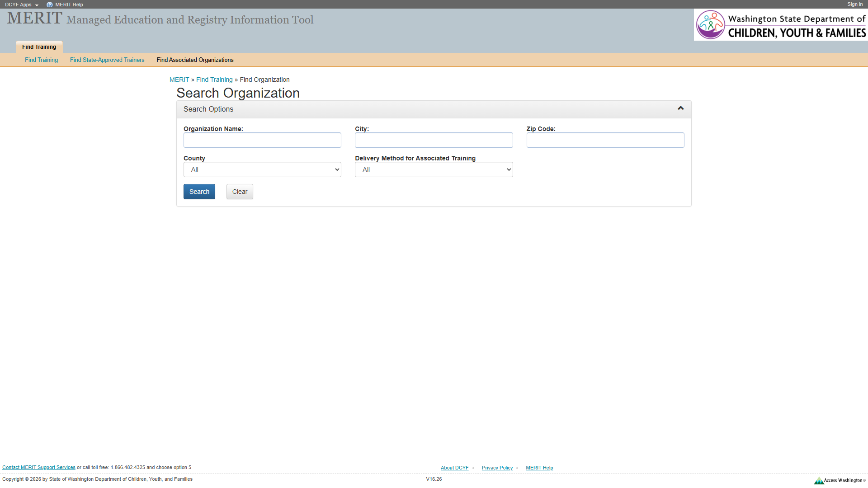The image size is (868, 488).
Task: Click the MERIT Help question mark icon
Action: click(49, 5)
